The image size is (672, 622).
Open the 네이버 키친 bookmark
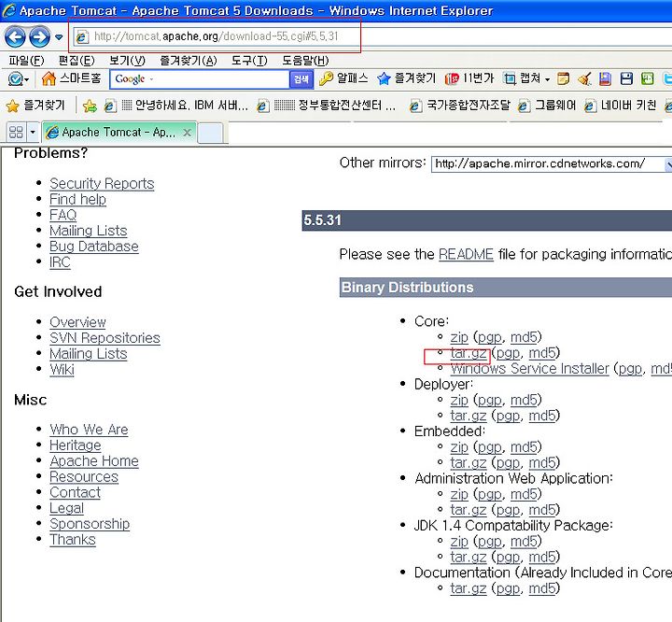(620, 106)
